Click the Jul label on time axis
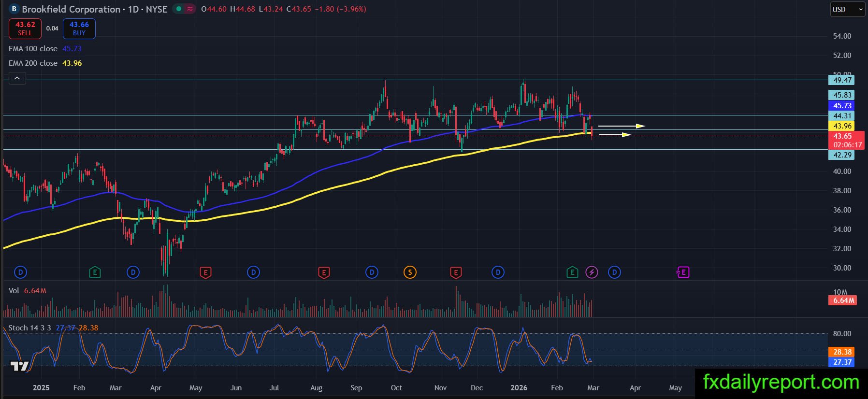The width and height of the screenshot is (868, 399). pyautogui.click(x=274, y=388)
